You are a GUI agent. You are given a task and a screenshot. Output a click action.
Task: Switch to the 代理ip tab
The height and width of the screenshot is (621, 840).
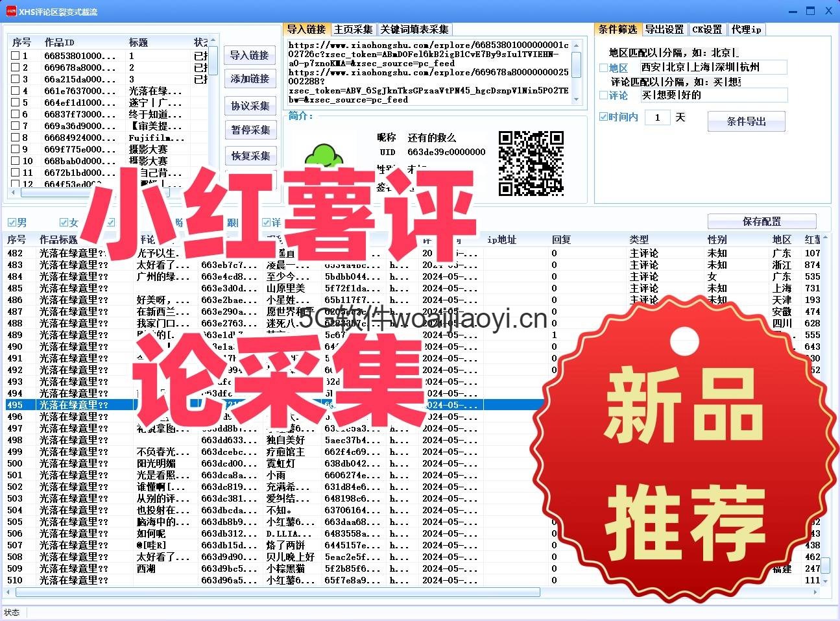pos(746,29)
